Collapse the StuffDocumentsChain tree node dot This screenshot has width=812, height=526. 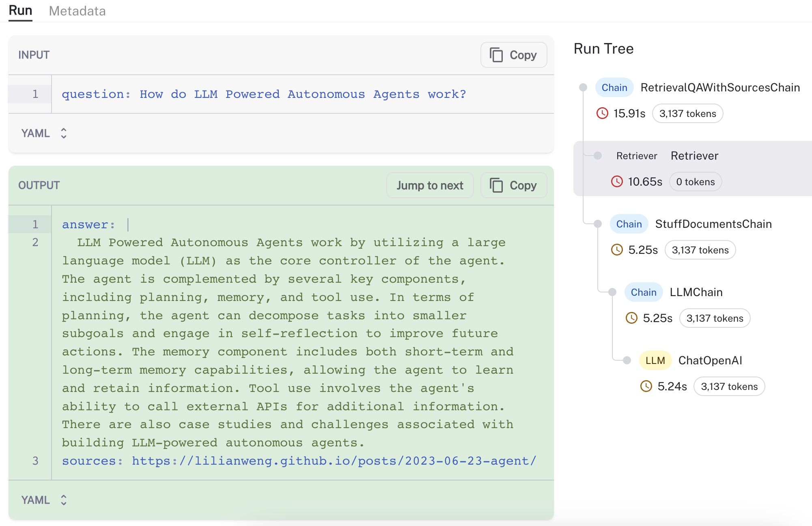click(x=598, y=224)
